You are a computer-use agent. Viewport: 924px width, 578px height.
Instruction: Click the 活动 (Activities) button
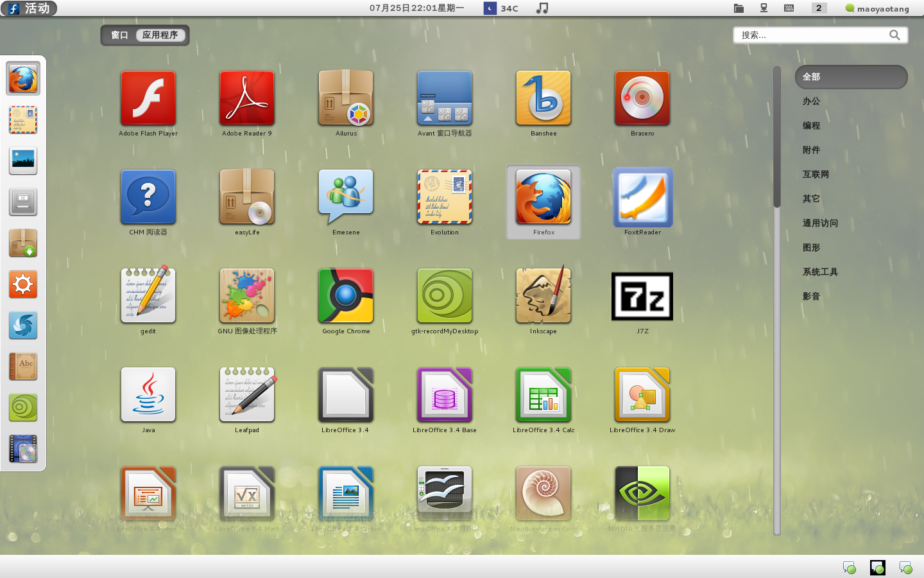point(29,8)
